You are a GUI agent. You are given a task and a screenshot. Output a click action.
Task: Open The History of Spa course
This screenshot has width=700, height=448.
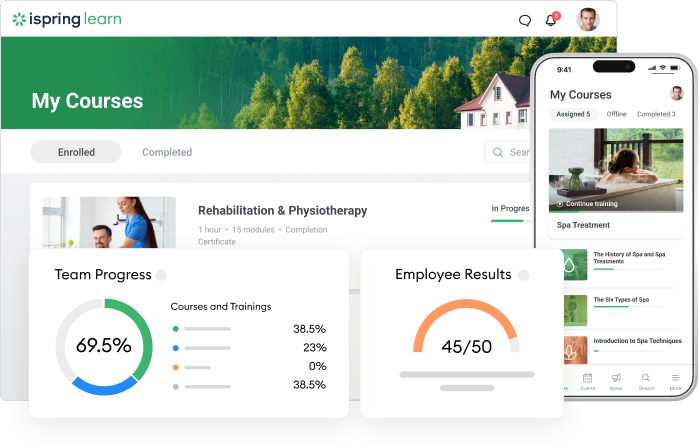[630, 258]
